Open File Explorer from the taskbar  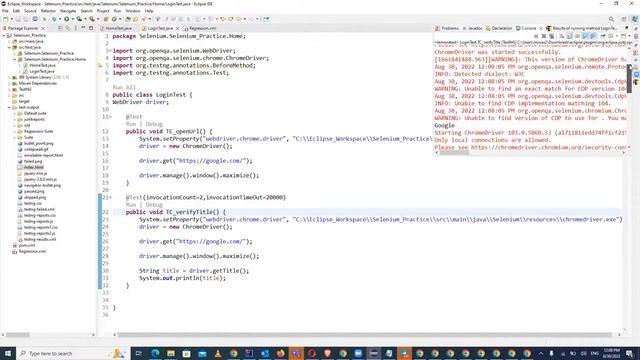[x=171, y=353]
